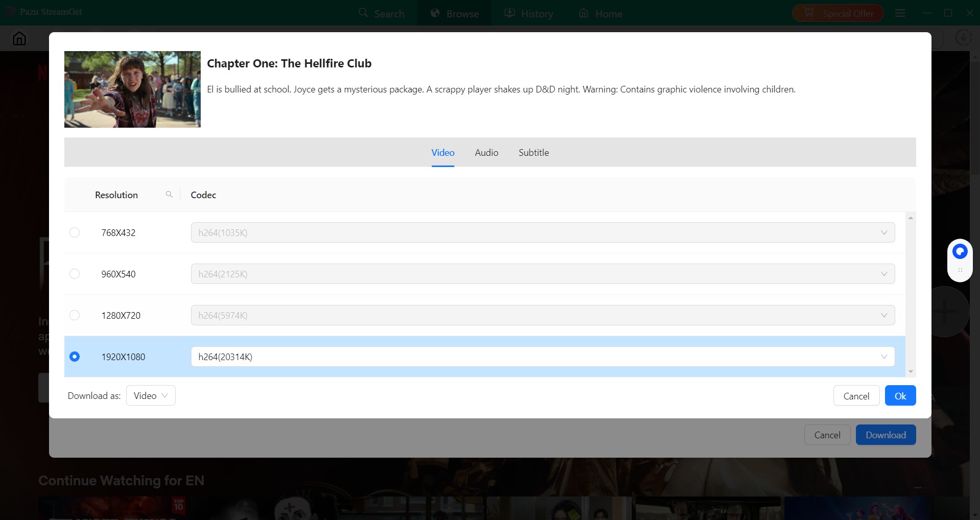Viewport: 980px width, 520px height.
Task: Open the Subtitle tab
Action: [533, 152]
